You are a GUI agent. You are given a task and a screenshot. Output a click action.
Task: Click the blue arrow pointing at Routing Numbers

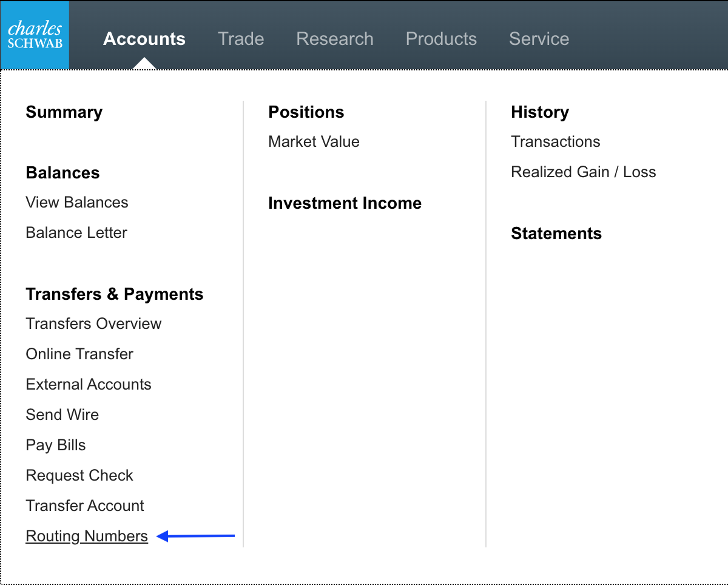pyautogui.click(x=195, y=535)
